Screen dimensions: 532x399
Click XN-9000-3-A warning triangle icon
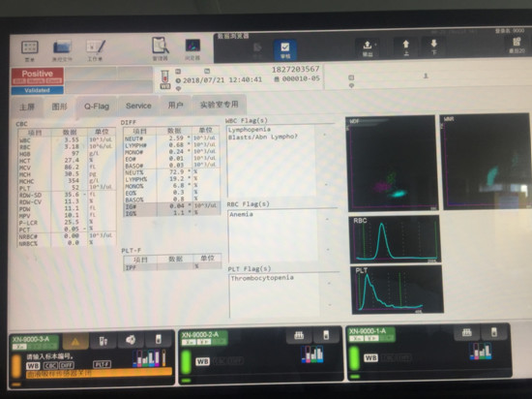[75, 342]
